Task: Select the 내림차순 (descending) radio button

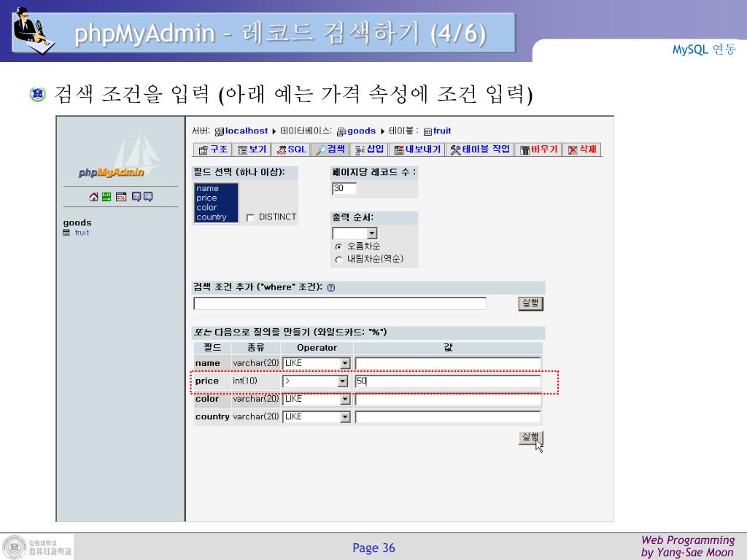Action: tap(338, 260)
